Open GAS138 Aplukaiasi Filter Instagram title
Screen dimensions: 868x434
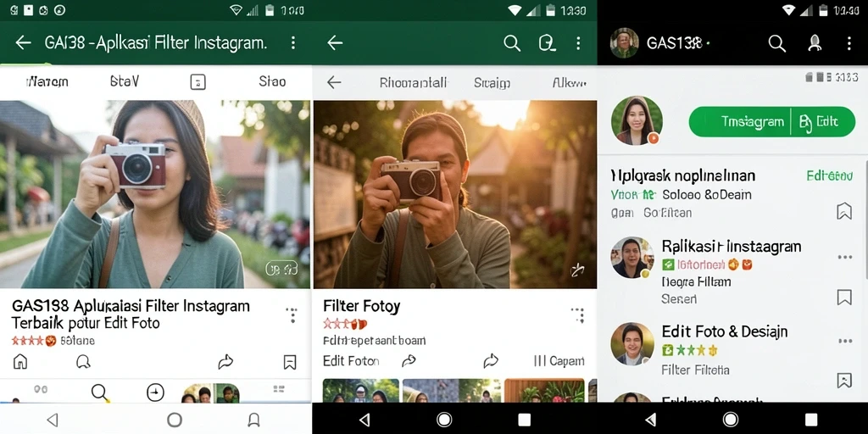(131, 314)
